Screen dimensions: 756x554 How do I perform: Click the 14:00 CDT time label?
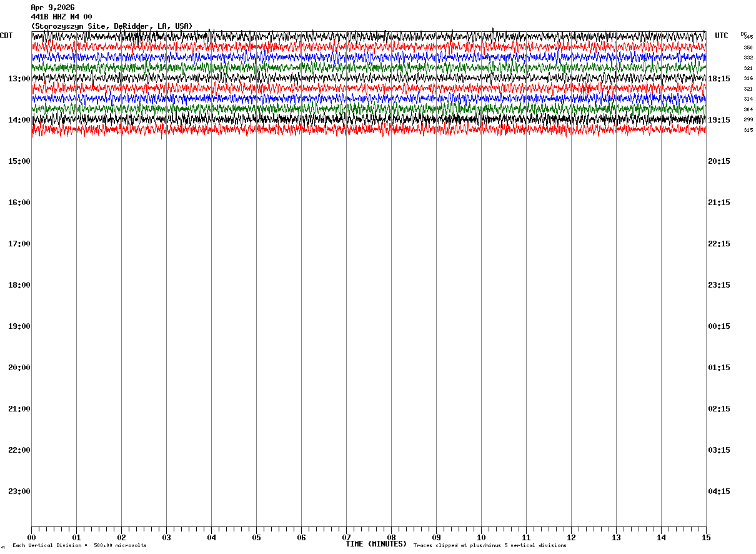coord(19,120)
